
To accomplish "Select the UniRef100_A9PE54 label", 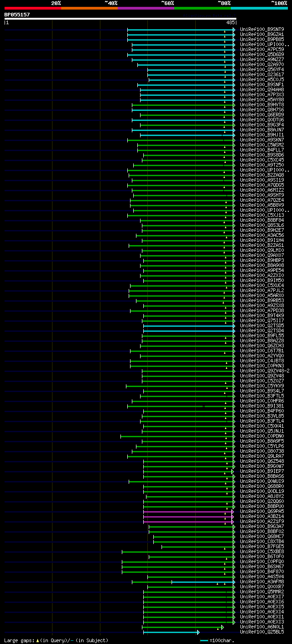I will tap(262, 271).
